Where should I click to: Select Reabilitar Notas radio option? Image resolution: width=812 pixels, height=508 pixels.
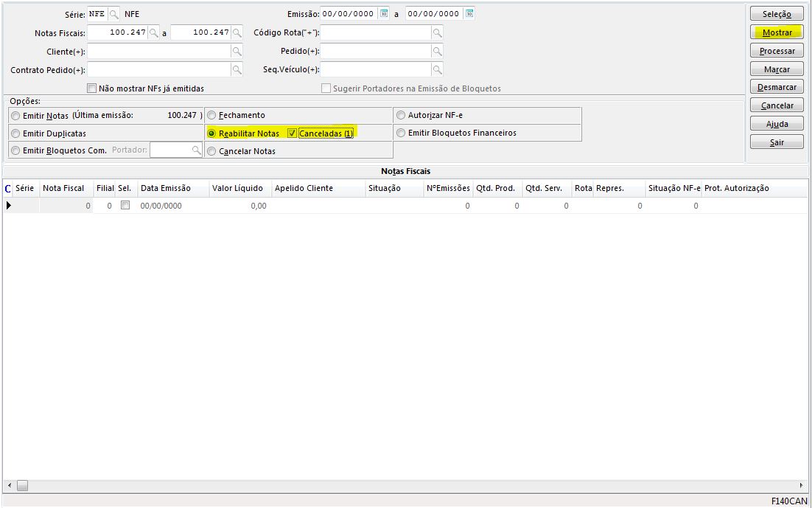(x=211, y=133)
